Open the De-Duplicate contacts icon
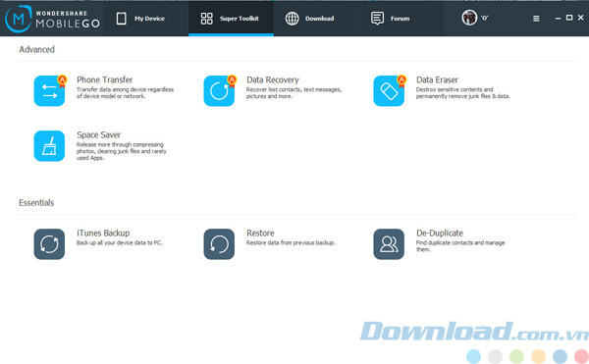The image size is (589, 364). (389, 244)
